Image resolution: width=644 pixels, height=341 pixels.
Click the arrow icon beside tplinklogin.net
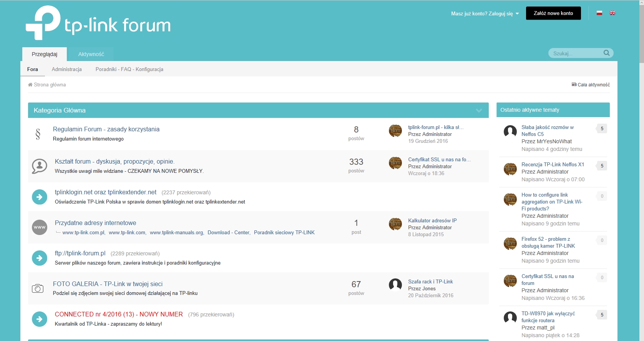(x=39, y=197)
